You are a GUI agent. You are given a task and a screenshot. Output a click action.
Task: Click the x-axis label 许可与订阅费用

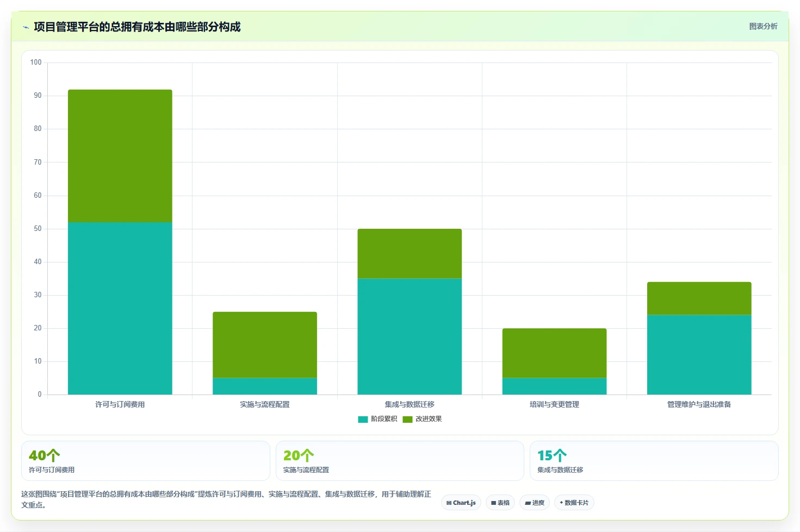(120, 404)
